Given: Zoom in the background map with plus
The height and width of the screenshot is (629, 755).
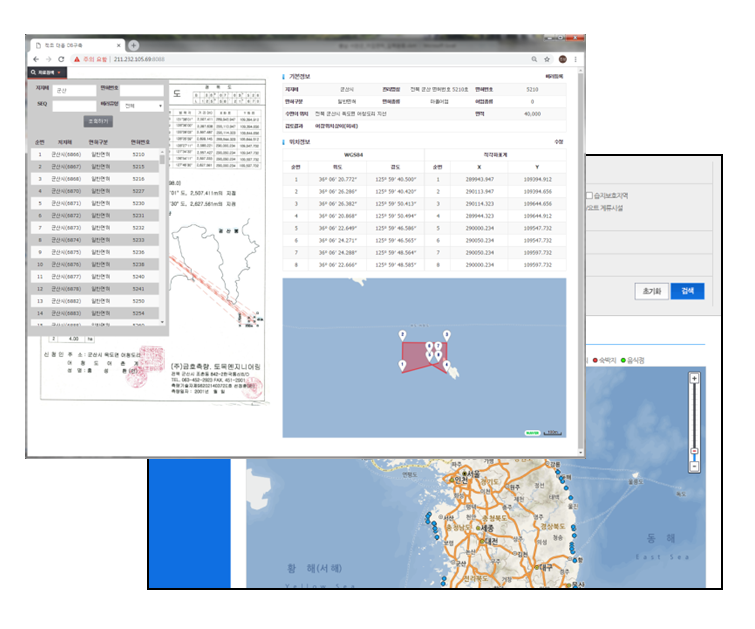Looking at the screenshot, I should [x=694, y=379].
